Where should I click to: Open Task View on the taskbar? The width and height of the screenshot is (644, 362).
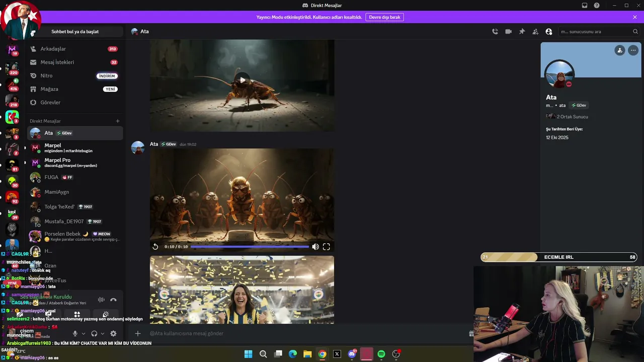coord(278,354)
